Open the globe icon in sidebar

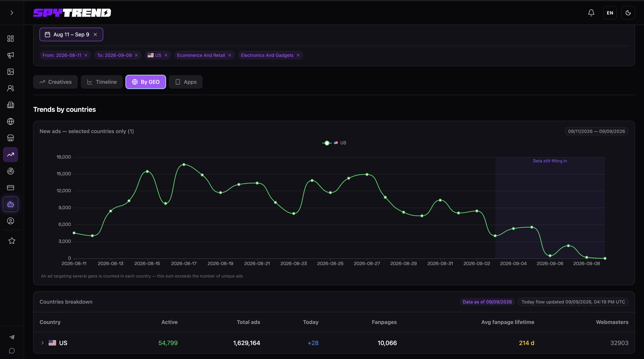pos(11,122)
